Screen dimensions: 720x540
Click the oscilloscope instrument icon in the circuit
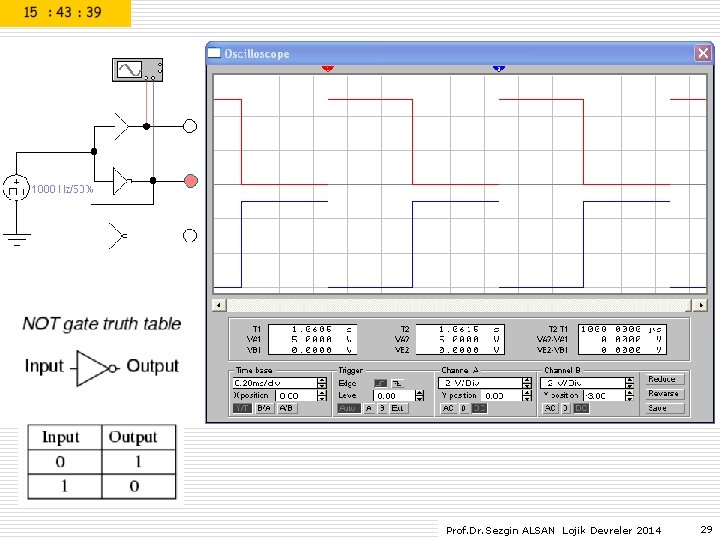137,70
